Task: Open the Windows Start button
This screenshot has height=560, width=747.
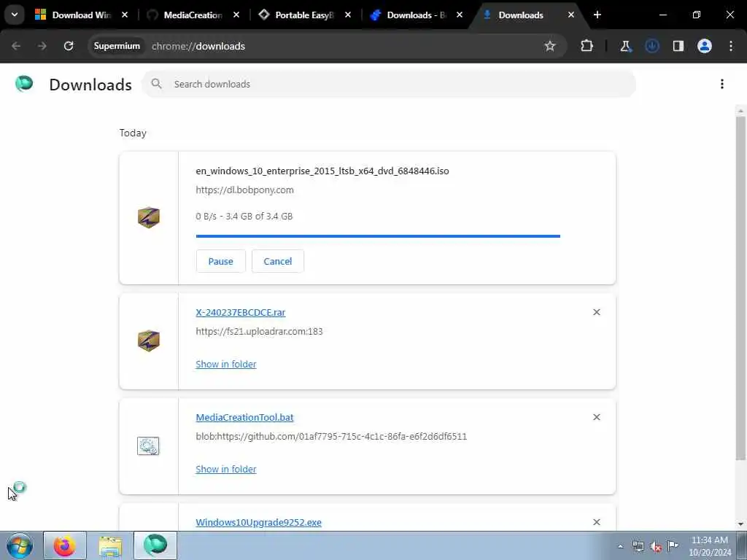Action: (20, 545)
